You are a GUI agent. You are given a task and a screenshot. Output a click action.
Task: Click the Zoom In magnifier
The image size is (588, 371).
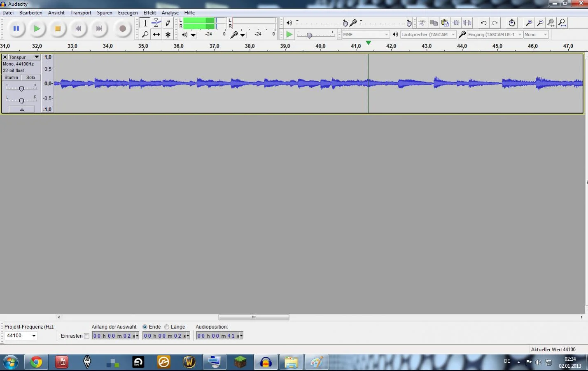529,23
